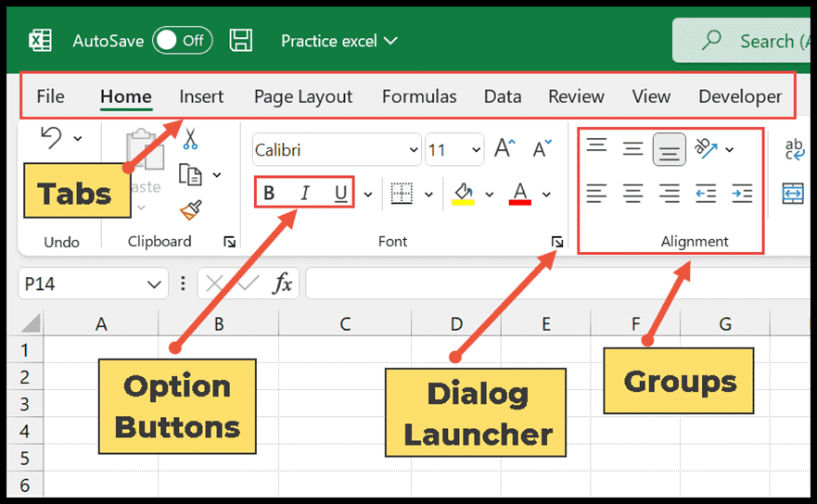Open the Formulas tab

tap(419, 96)
